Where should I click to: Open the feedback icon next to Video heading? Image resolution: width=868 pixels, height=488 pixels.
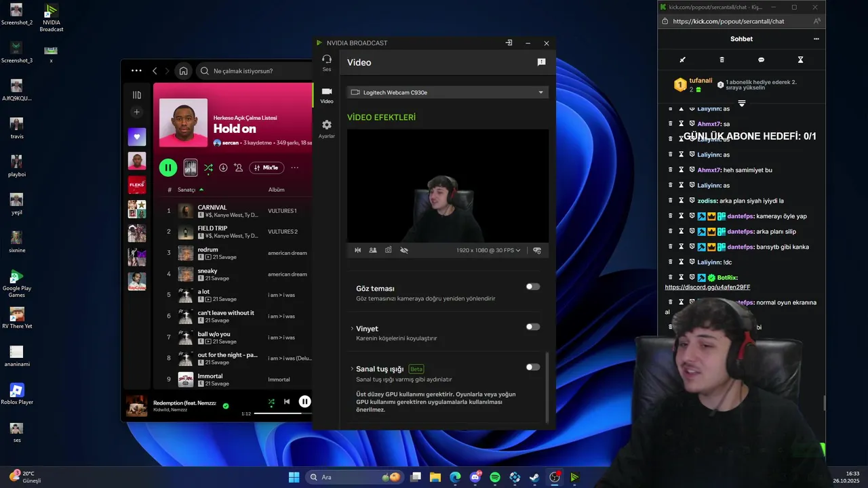point(541,62)
